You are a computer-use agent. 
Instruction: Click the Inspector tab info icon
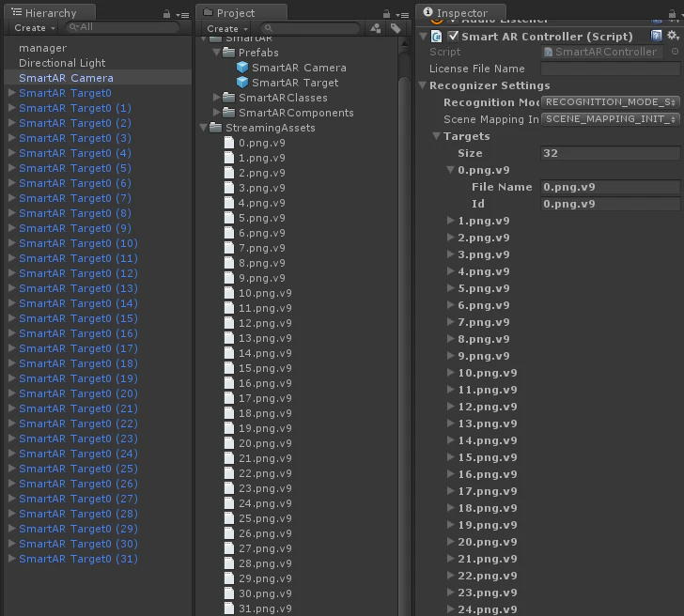427,12
